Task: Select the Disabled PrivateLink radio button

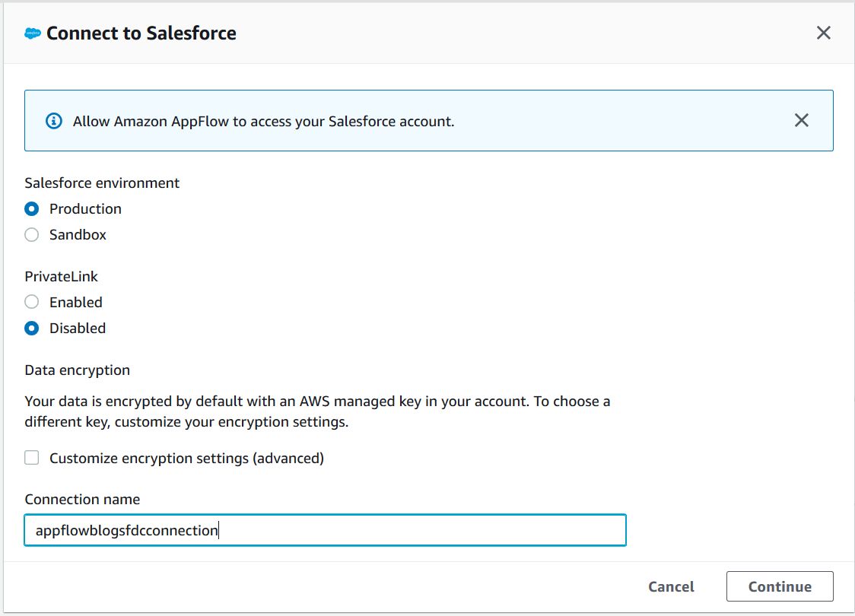Action: click(x=32, y=329)
